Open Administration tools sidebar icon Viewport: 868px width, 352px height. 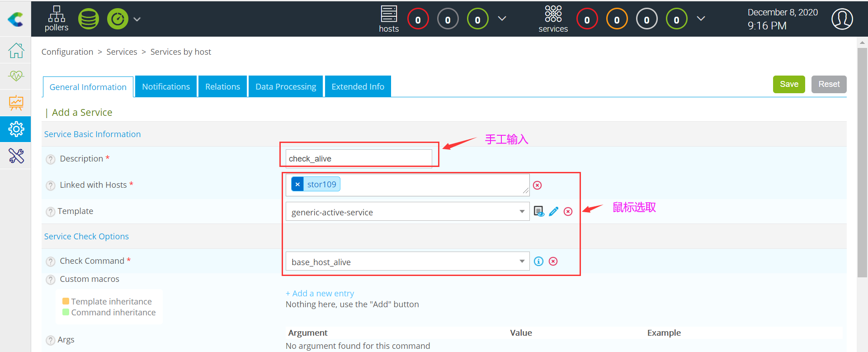(x=16, y=156)
